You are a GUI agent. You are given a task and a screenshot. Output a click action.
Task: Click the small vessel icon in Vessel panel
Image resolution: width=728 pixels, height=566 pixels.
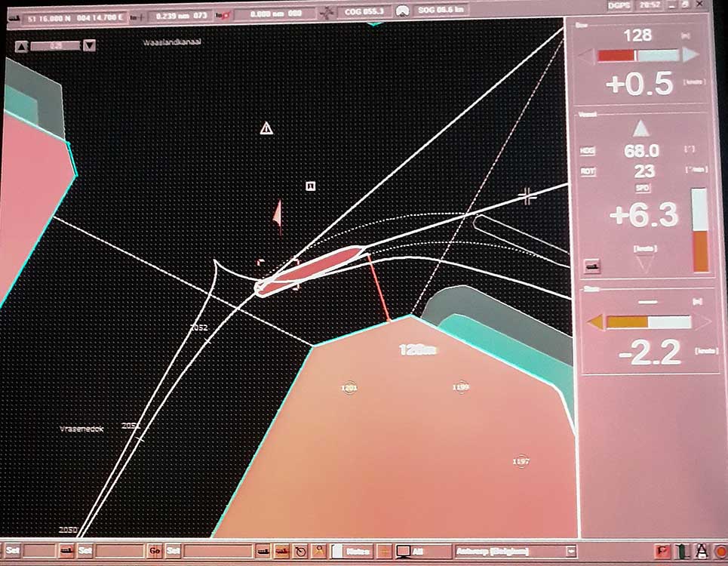click(x=589, y=265)
